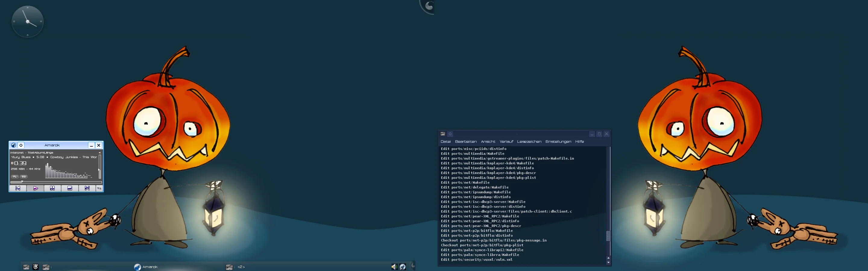Toggle the on-all-desktops pin button in the Amarok title bar
Viewport: 868px width, 271px height.
(x=21, y=145)
